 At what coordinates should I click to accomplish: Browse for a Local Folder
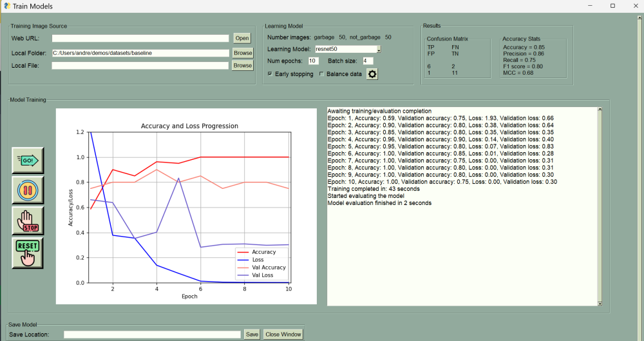coord(243,53)
